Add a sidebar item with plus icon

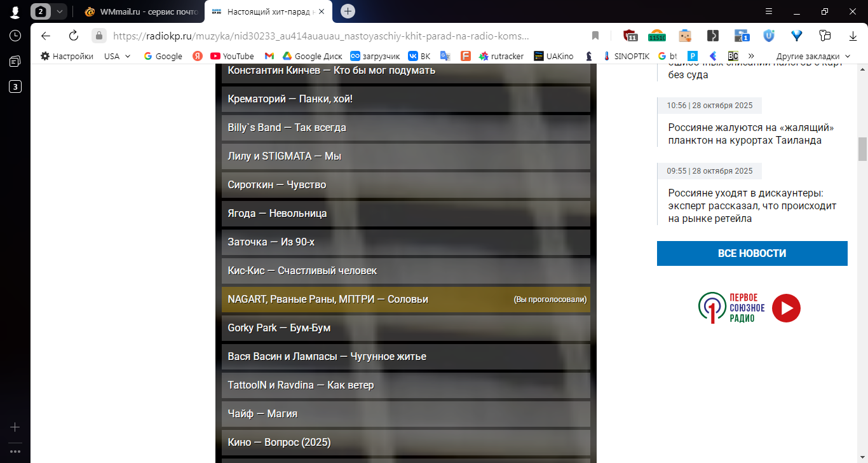coord(15,427)
